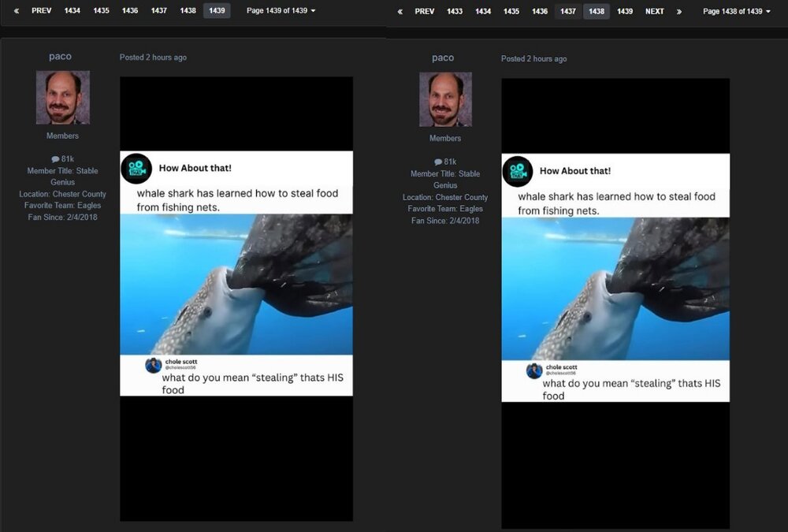Image resolution: width=788 pixels, height=532 pixels.
Task: Open whale shark video in right post
Action: pyautogui.click(x=615, y=303)
